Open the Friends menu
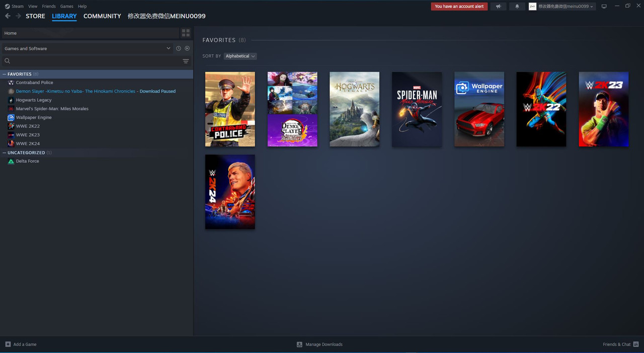The image size is (644, 353). tap(49, 7)
